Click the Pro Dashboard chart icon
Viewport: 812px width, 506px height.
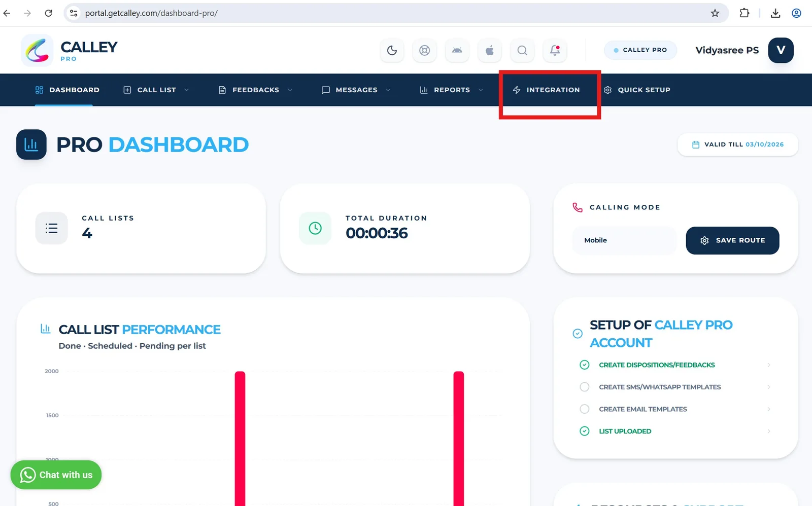click(x=31, y=144)
